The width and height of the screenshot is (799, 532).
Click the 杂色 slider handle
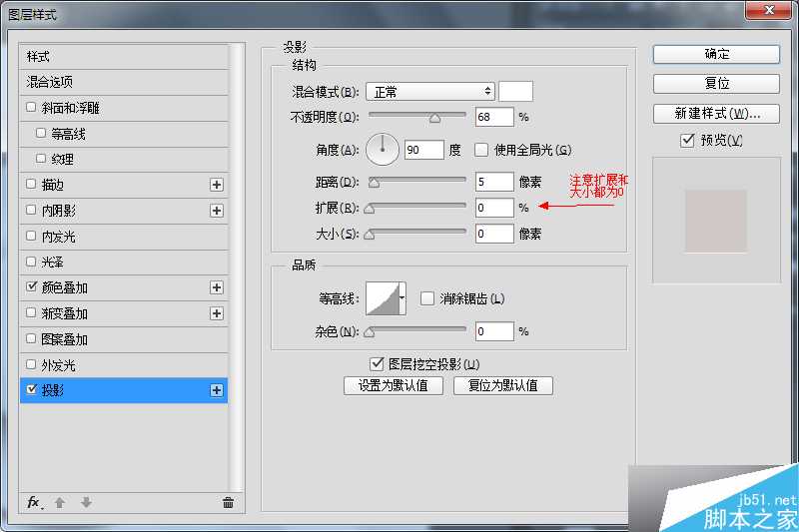point(370,333)
